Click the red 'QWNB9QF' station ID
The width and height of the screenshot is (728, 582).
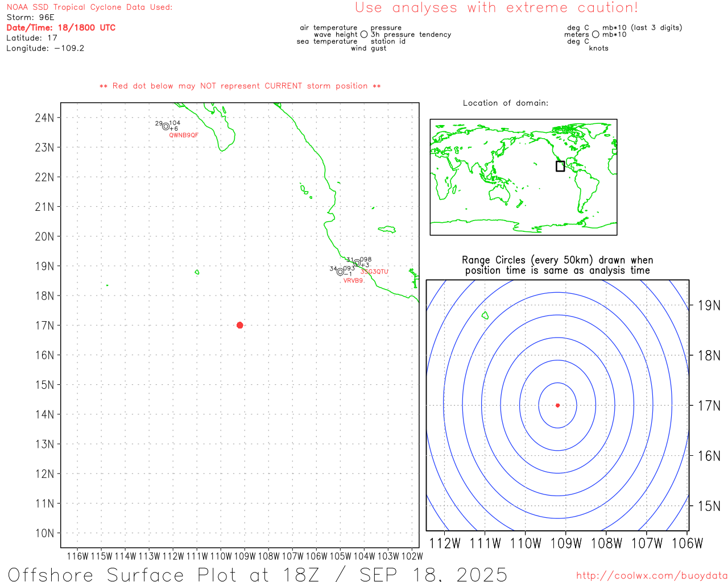[184, 135]
